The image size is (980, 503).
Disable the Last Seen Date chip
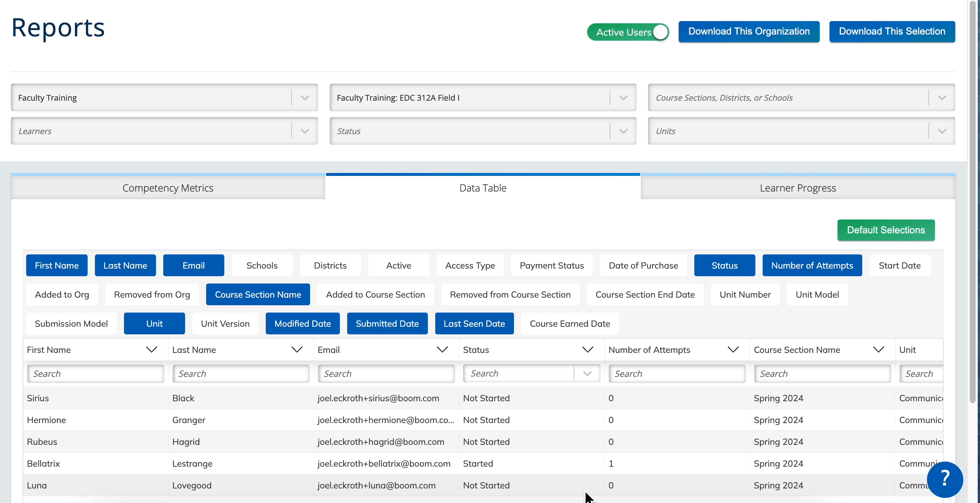(x=474, y=323)
